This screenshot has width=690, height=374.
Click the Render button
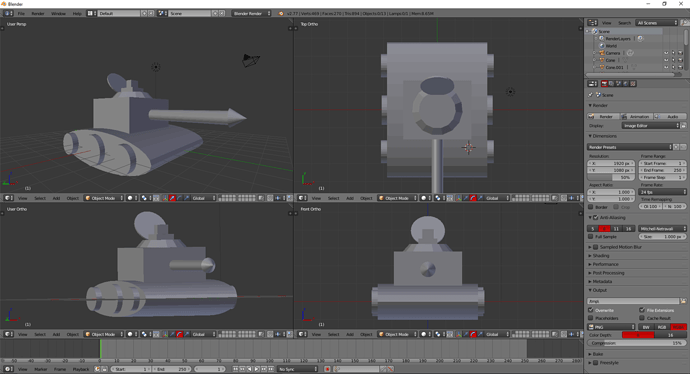[603, 117]
